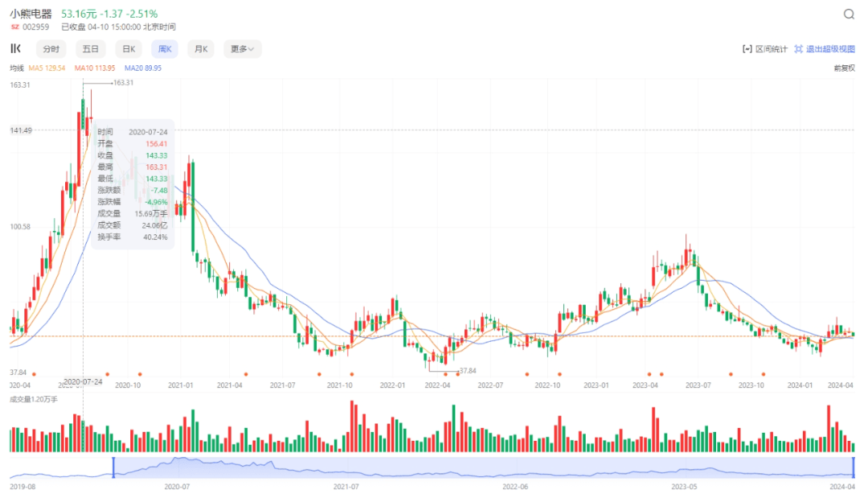Viewport: 868px width, 502px height.
Task: Open the 前复权 adjustment dropdown
Action: click(844, 68)
